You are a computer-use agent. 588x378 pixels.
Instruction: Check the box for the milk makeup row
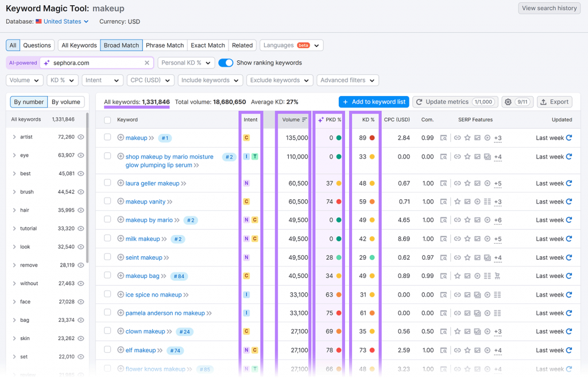click(107, 238)
